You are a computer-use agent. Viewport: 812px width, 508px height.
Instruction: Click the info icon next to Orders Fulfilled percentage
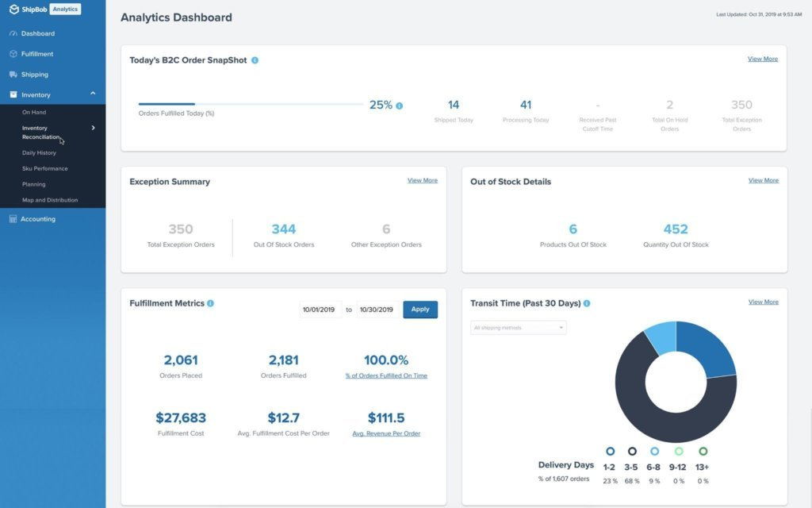click(x=400, y=104)
